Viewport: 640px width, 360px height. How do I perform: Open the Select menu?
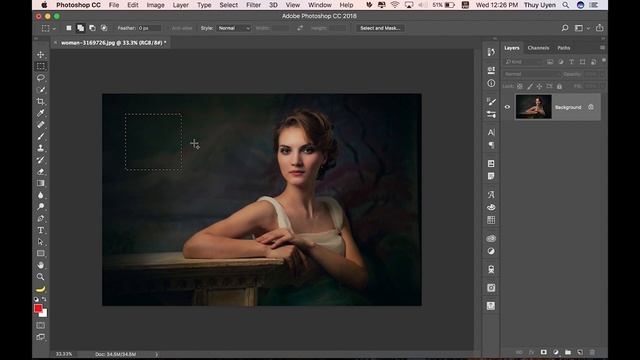coord(228,5)
